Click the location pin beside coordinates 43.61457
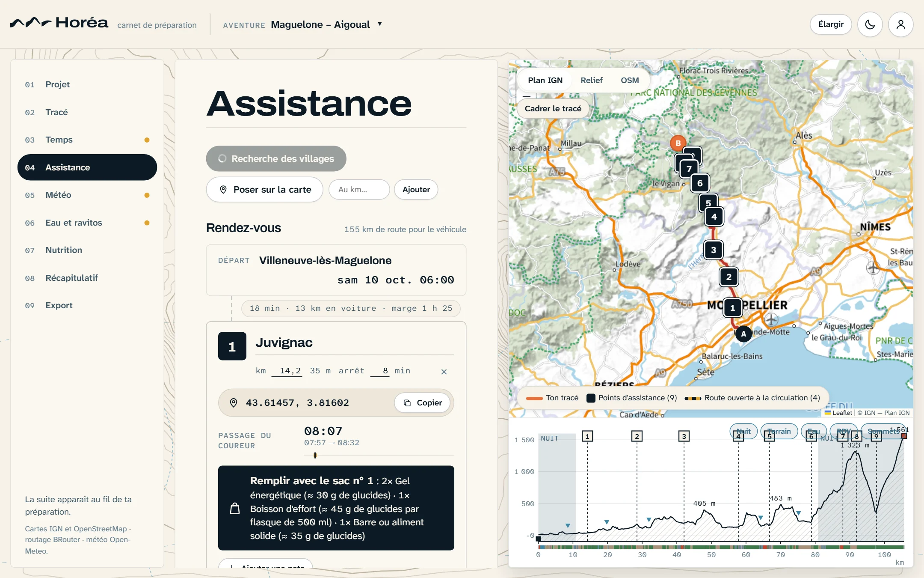924x578 pixels. coord(234,402)
